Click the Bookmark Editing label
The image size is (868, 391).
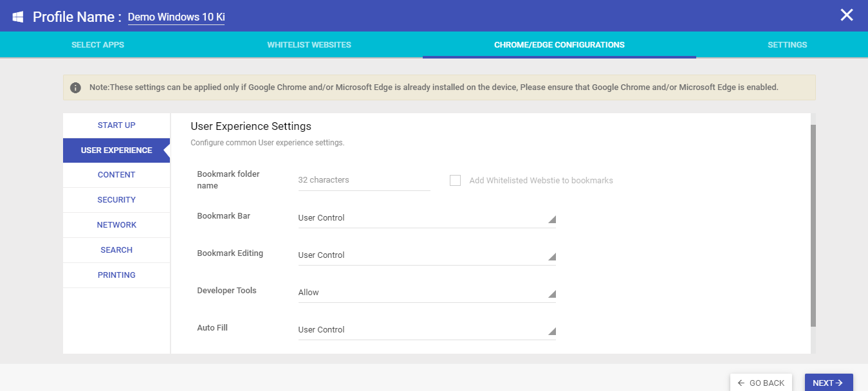pyautogui.click(x=230, y=253)
